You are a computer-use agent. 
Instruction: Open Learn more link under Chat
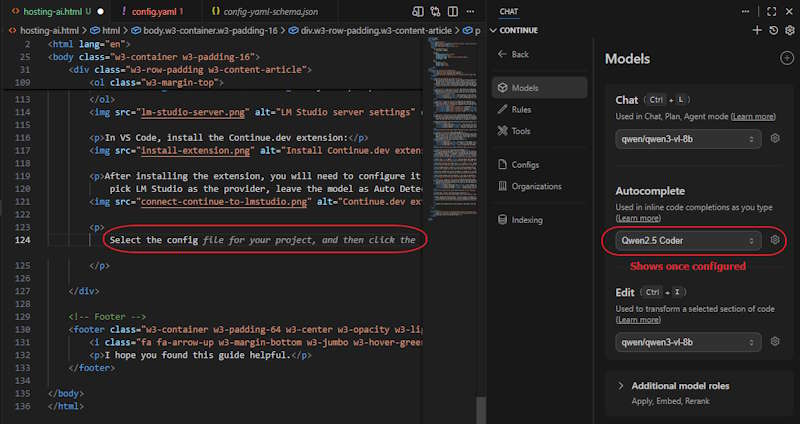753,117
